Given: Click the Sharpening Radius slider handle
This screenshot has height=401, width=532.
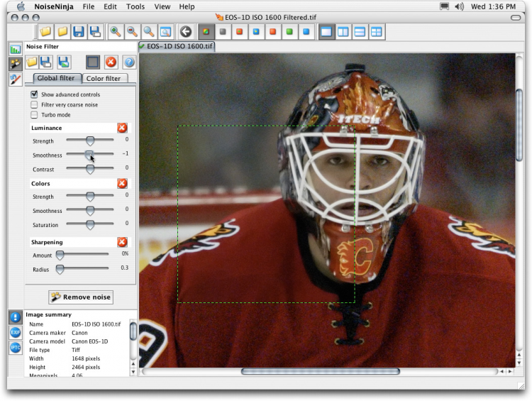Looking at the screenshot, I should (60, 269).
